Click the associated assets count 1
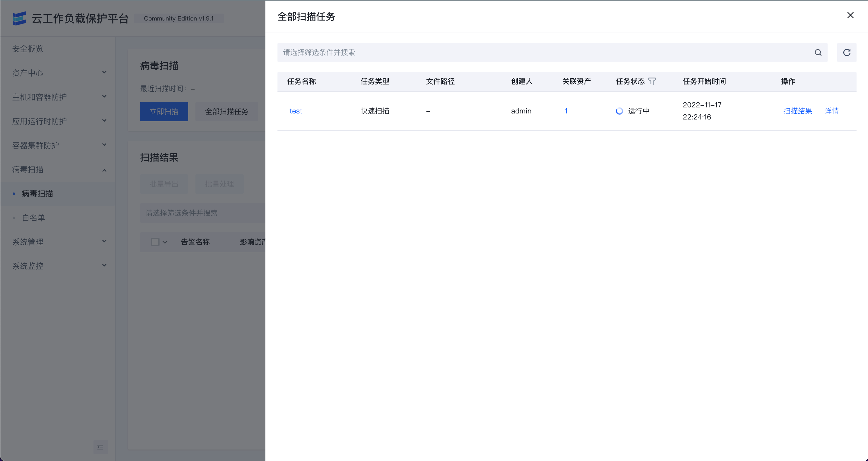The height and width of the screenshot is (461, 868). point(566,111)
